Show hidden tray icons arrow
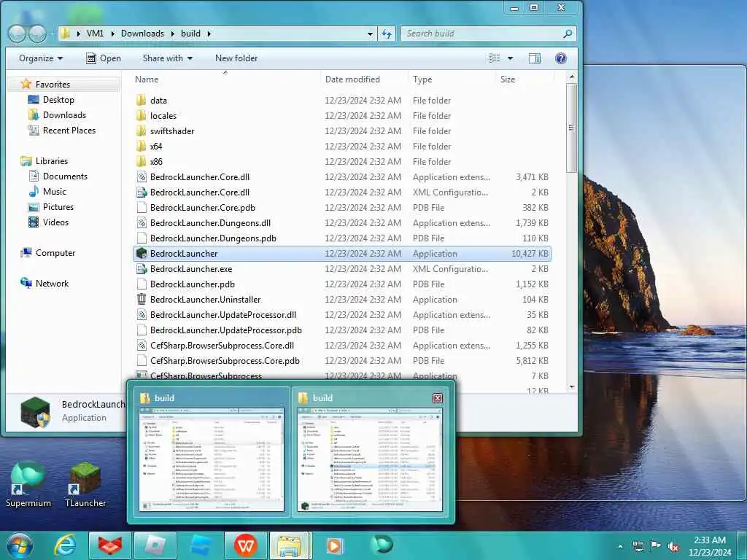The image size is (747, 560). 620,546
